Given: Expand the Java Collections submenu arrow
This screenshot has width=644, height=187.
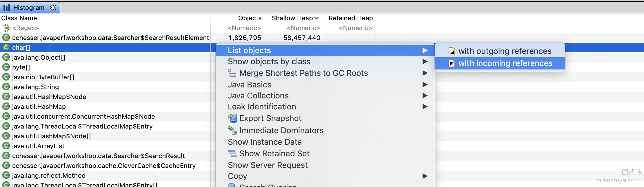Looking at the screenshot, I should tap(425, 96).
